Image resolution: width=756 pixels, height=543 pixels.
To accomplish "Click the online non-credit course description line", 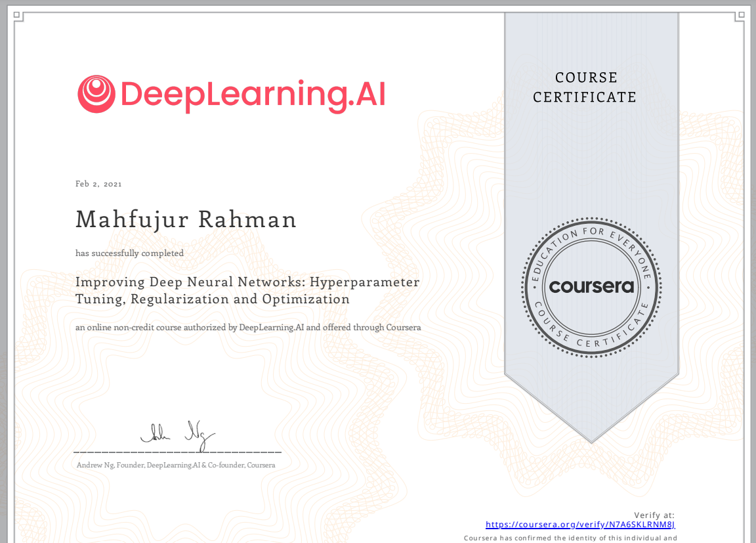I will pos(248,327).
